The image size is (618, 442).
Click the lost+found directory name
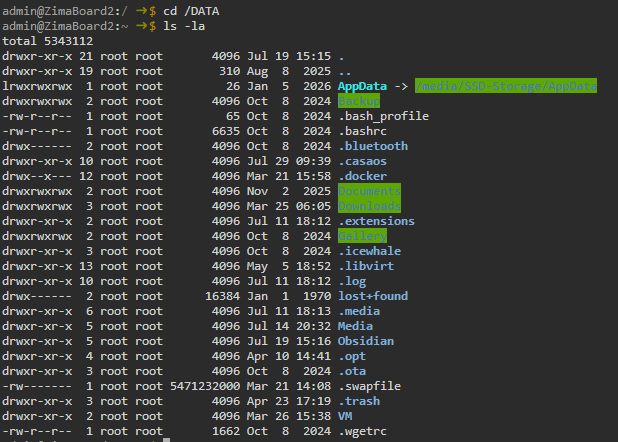373,296
